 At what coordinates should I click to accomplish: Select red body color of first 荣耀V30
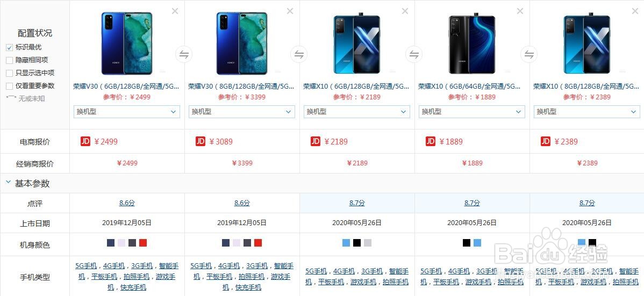[143, 243]
